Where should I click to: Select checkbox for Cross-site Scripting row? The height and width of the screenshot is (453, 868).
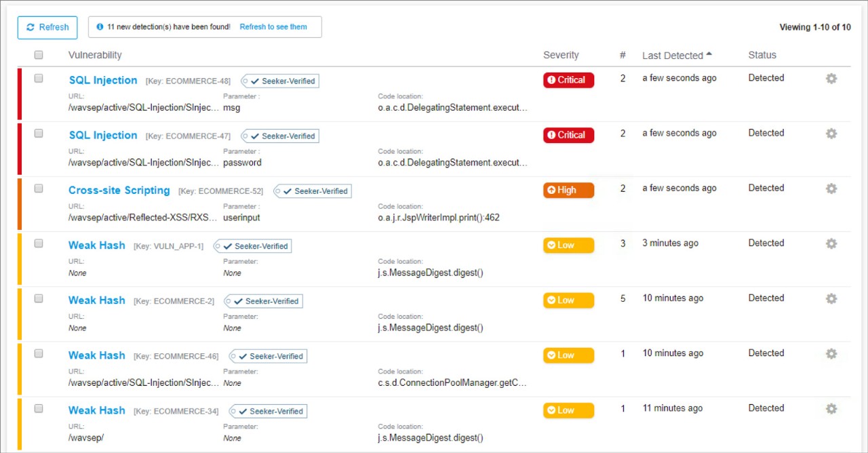click(x=39, y=189)
